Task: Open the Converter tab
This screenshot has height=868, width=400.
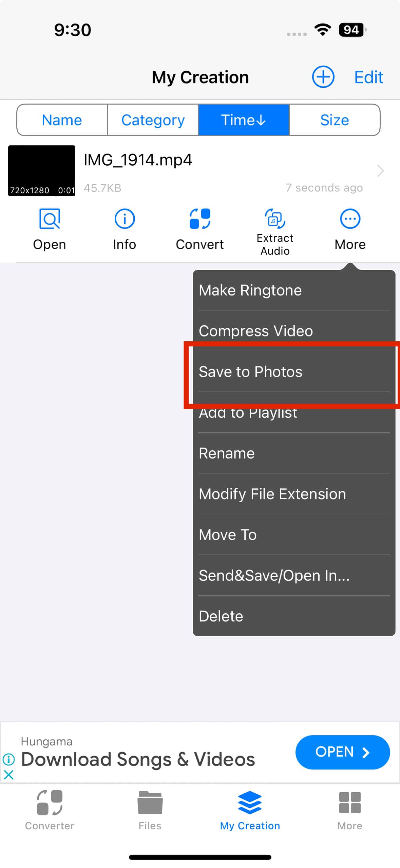Action: pyautogui.click(x=50, y=809)
